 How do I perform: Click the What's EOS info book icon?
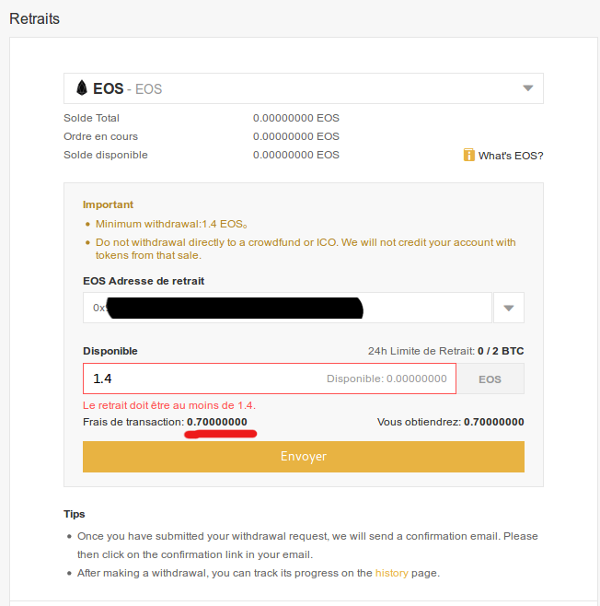click(x=469, y=155)
